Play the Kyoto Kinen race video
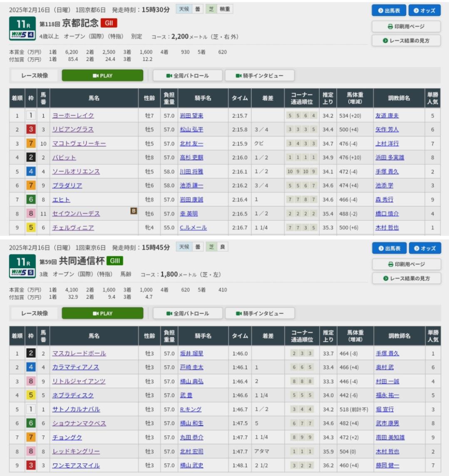 click(102, 76)
